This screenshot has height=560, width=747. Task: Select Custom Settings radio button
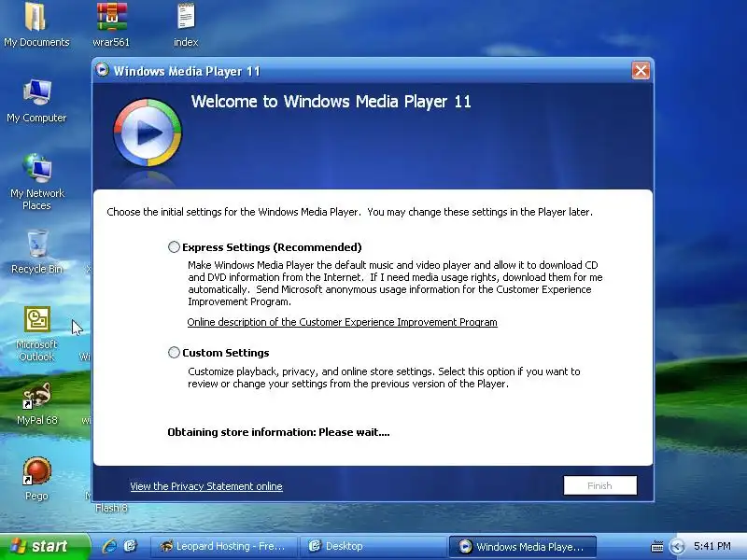[174, 353]
